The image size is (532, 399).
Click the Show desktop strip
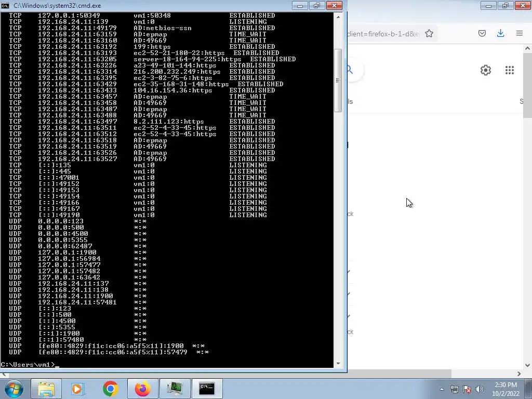529,389
